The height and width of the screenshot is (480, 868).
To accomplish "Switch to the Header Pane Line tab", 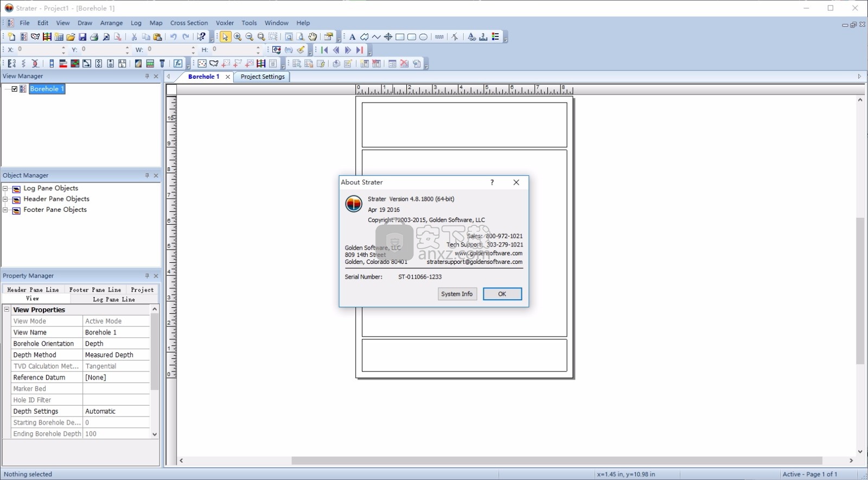I will click(33, 289).
